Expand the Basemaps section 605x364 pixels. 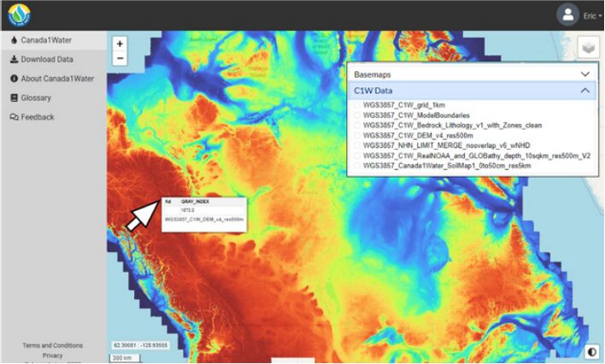[473, 74]
